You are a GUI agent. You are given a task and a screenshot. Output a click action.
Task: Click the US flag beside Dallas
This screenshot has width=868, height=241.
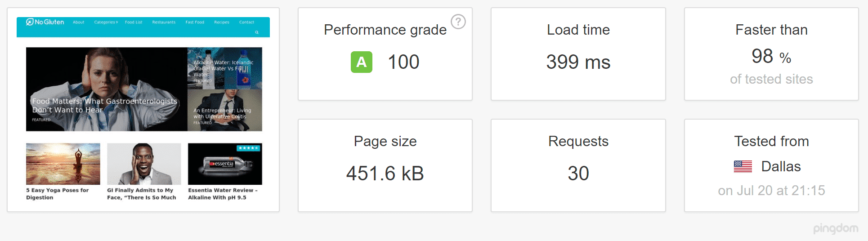tap(743, 166)
